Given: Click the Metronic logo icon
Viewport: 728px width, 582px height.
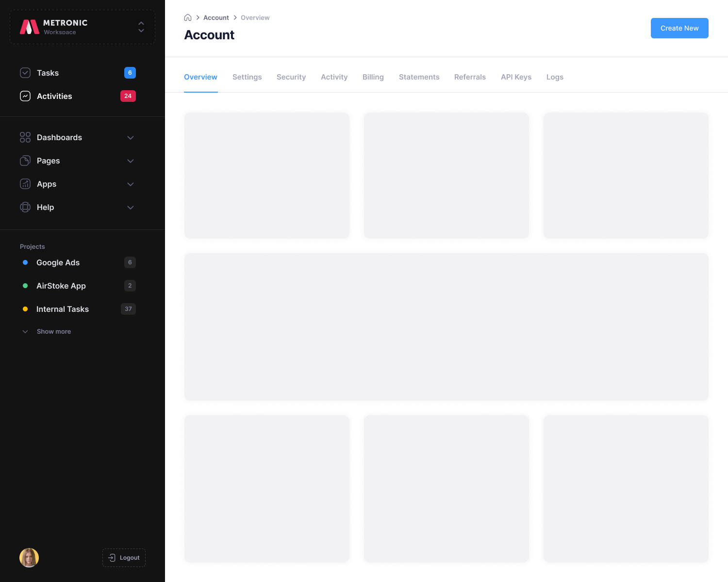Looking at the screenshot, I should point(29,27).
